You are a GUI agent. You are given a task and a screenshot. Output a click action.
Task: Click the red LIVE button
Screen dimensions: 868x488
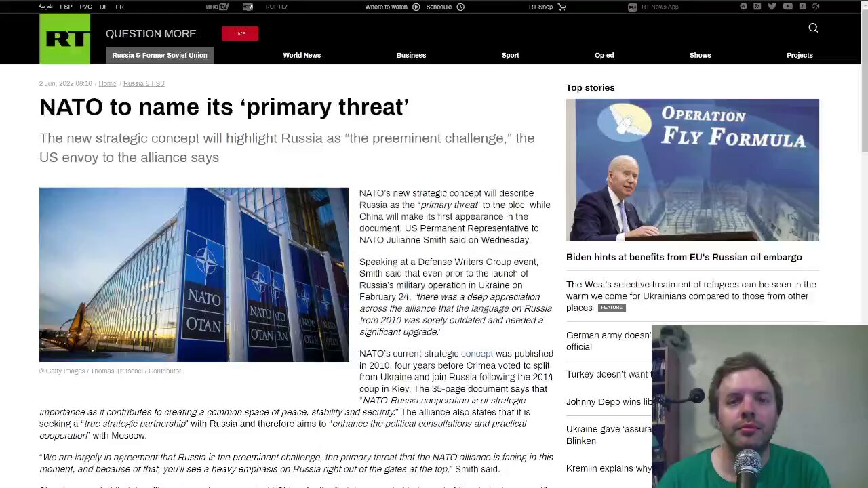coord(240,33)
